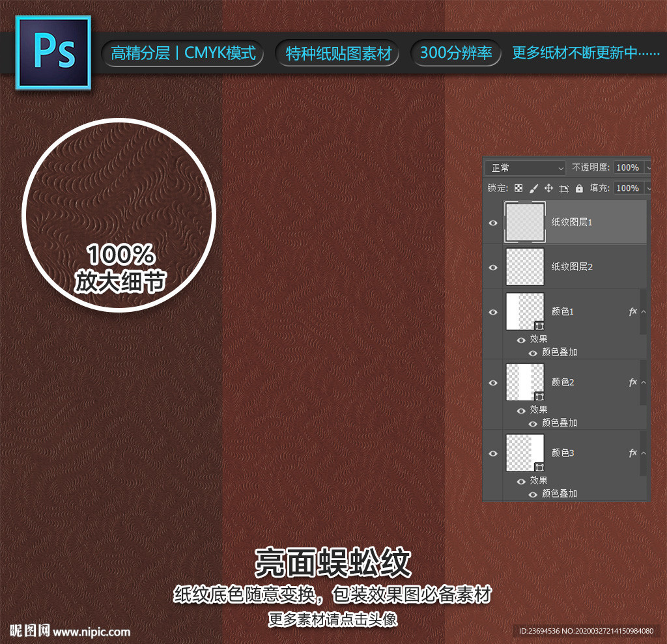Hide the 纸纹图层1 layer
Viewport: 667px width, 644px height.
(x=493, y=223)
